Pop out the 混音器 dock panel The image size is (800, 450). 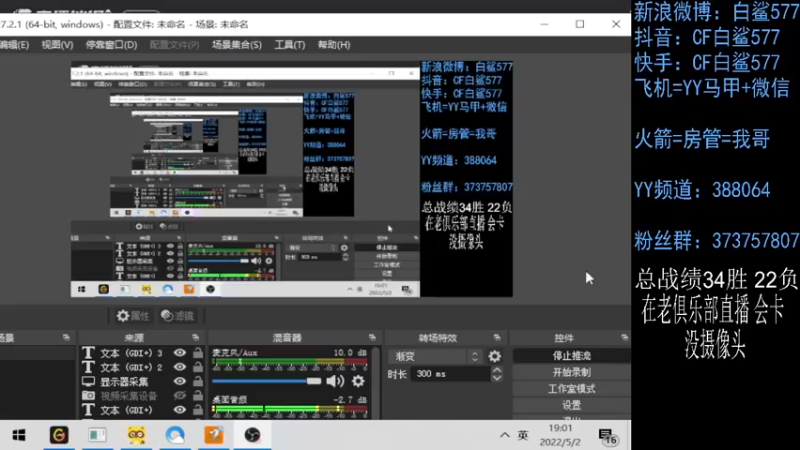pyautogui.click(x=372, y=337)
